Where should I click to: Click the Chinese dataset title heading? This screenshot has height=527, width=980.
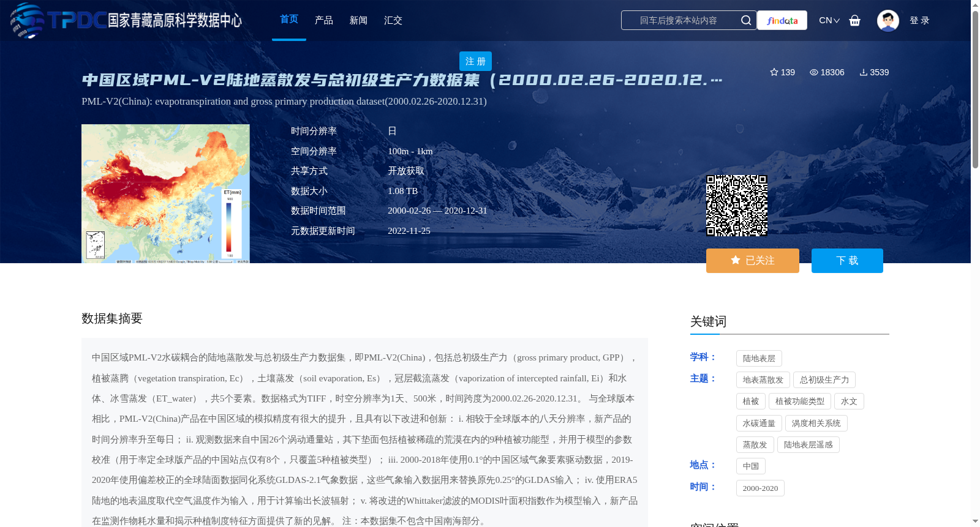(402, 80)
